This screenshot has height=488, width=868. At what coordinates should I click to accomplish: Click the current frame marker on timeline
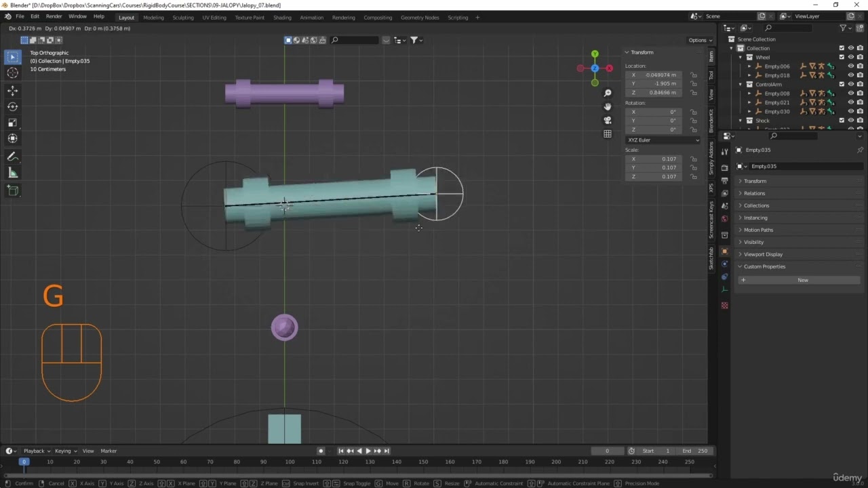pyautogui.click(x=24, y=462)
